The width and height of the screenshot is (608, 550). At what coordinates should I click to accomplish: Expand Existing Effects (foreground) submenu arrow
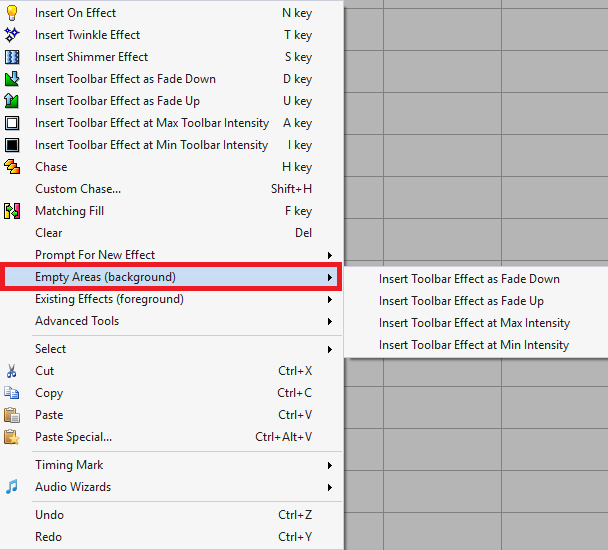[329, 299]
